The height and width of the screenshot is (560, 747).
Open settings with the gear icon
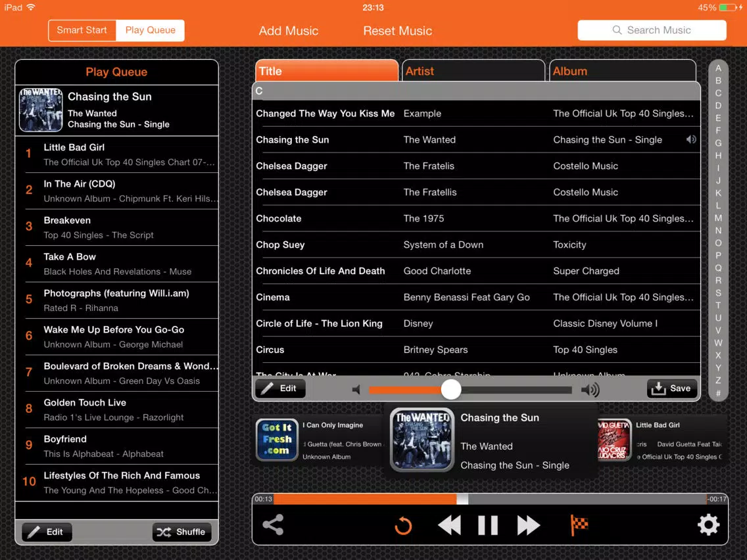point(708,525)
